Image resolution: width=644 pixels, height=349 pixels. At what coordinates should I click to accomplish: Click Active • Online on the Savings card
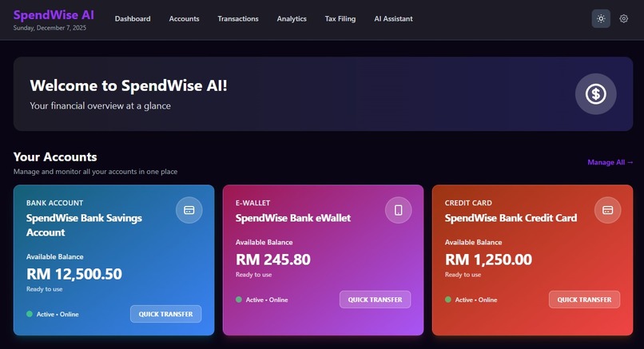click(58, 314)
